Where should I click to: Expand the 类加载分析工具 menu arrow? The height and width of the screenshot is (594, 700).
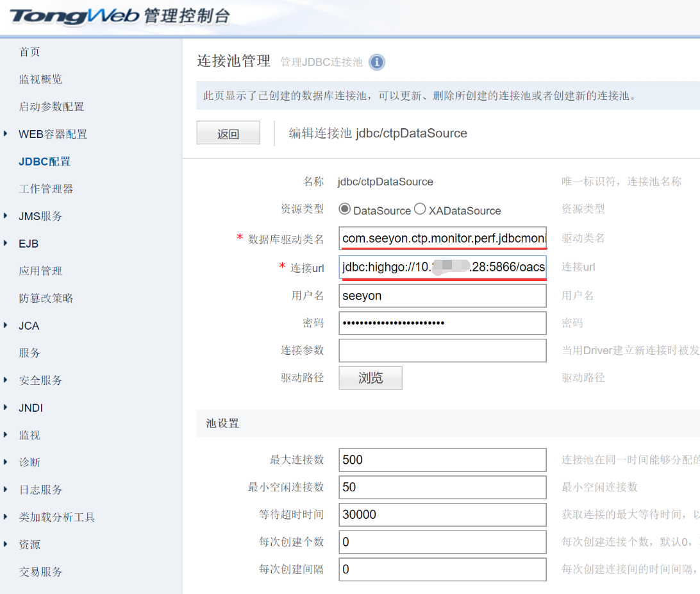[5, 516]
